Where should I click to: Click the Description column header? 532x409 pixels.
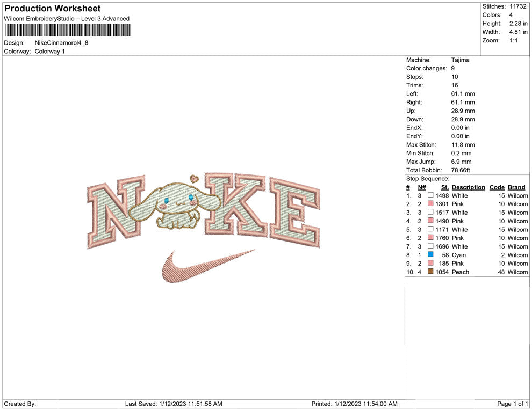point(468,187)
